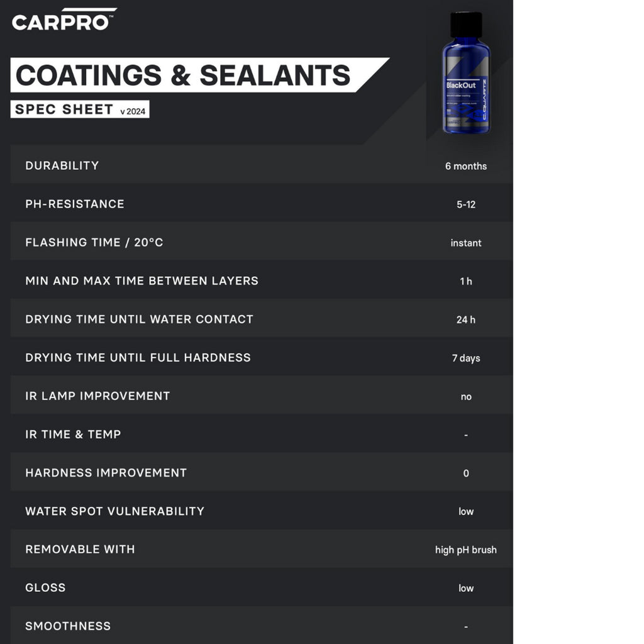Select Drying Time Until Full Hardness label

coord(138,357)
